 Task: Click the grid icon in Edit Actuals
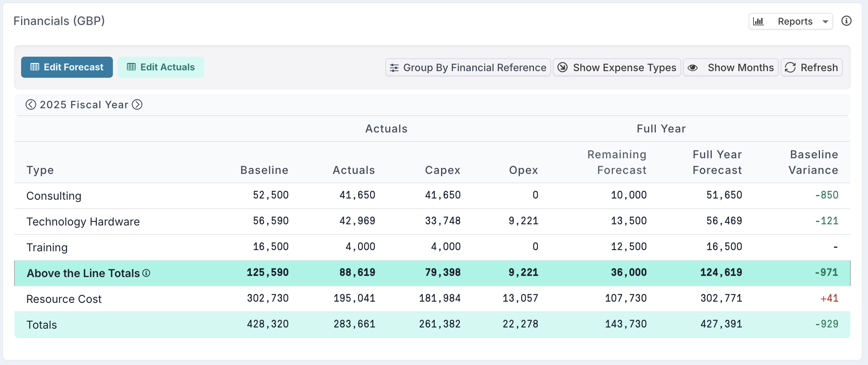131,67
